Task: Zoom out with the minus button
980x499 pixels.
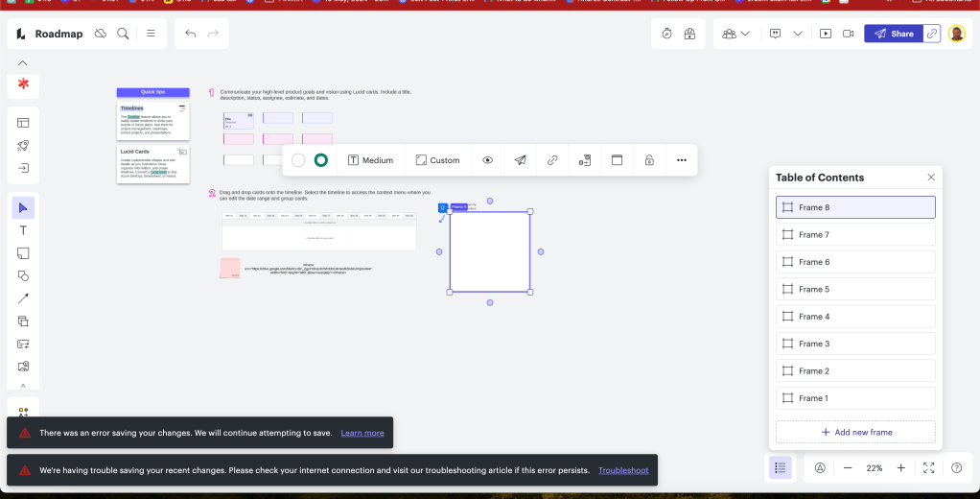Action: click(848, 467)
